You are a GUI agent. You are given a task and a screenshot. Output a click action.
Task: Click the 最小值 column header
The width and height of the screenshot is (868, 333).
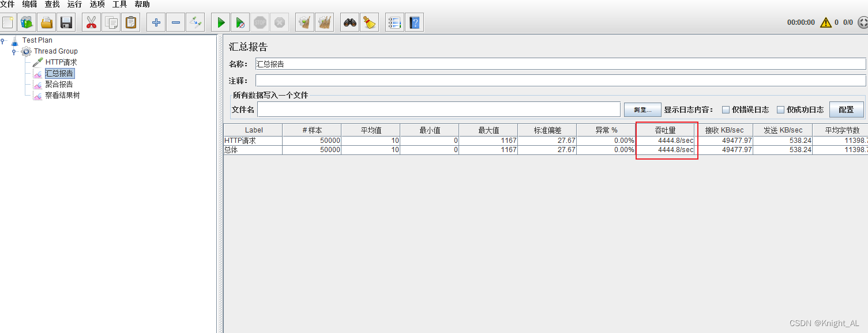(430, 130)
